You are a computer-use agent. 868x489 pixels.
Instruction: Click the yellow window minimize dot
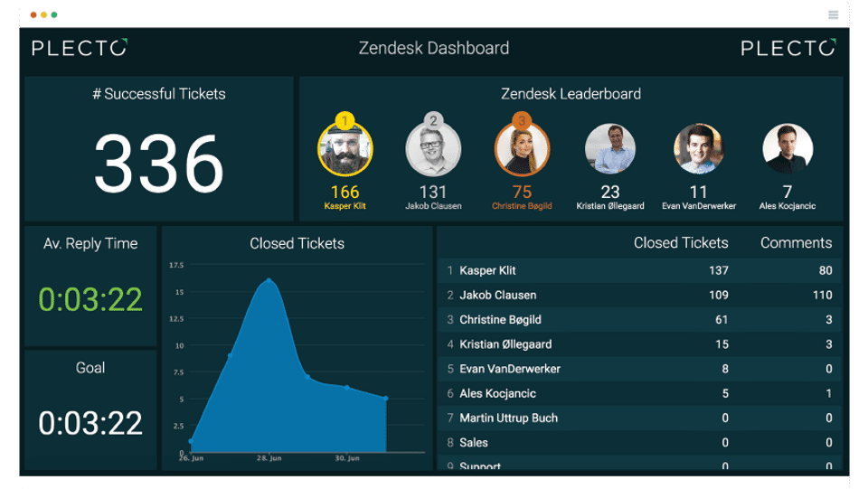click(43, 15)
